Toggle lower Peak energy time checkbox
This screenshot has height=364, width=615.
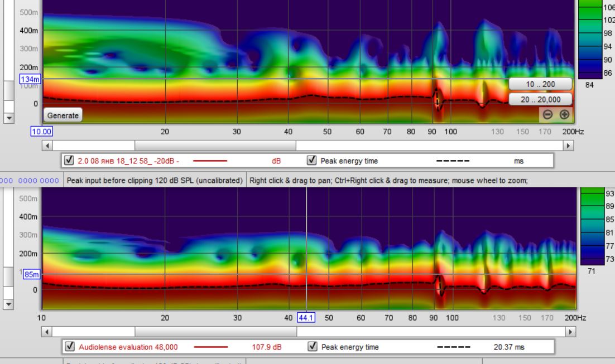pos(312,346)
